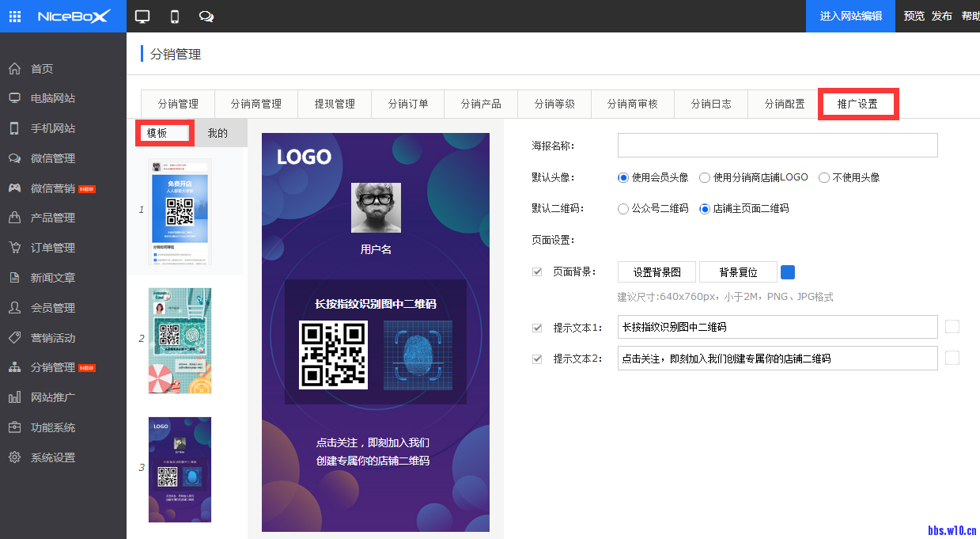Open the chat bubbles icon in header
Screen dimensions: 980x539
click(206, 16)
